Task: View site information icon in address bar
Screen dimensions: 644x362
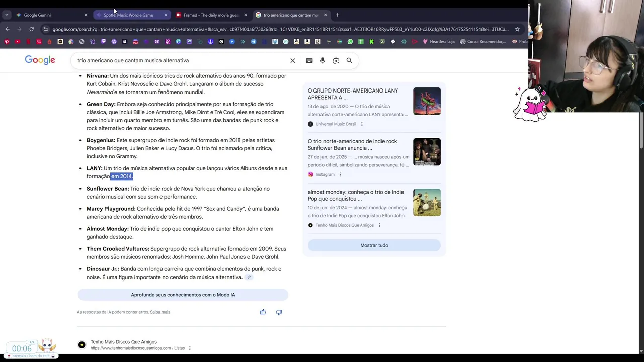Action: 46,29
